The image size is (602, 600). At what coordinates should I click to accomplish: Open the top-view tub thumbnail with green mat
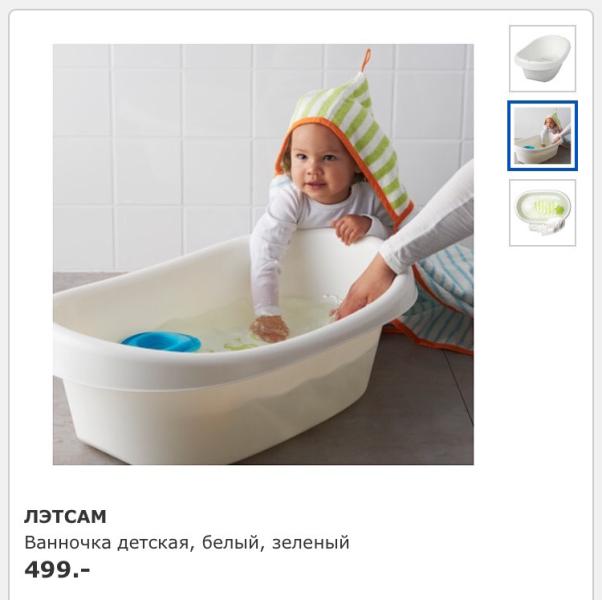tap(542, 213)
